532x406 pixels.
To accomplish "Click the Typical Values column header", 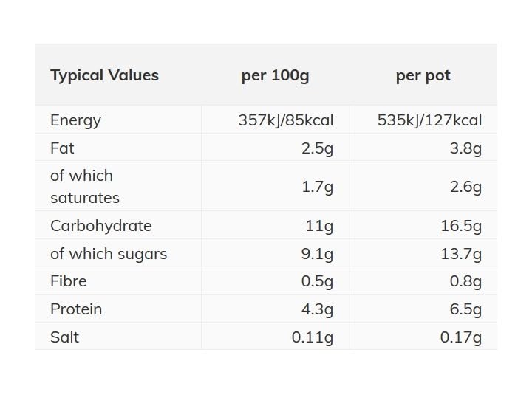I will click(x=104, y=75).
